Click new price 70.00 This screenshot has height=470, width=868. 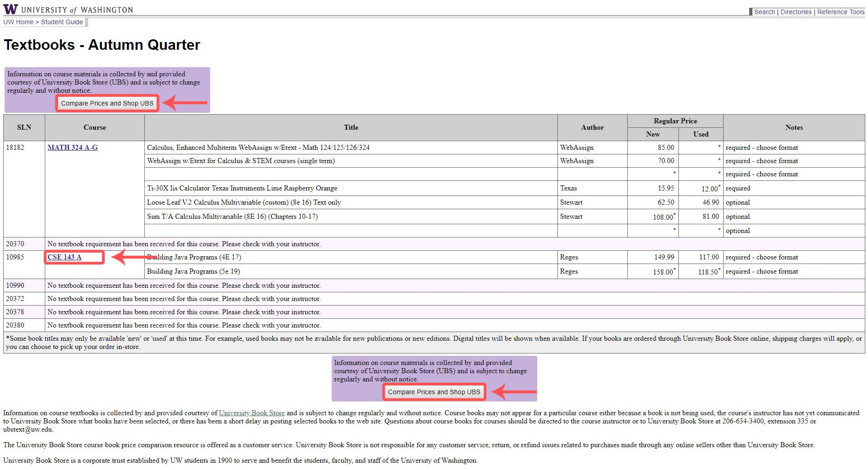(x=666, y=161)
